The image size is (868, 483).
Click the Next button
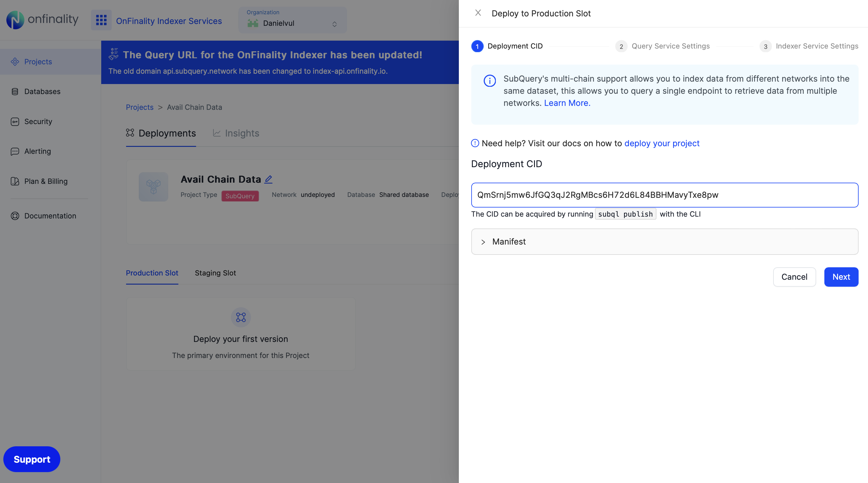841,277
